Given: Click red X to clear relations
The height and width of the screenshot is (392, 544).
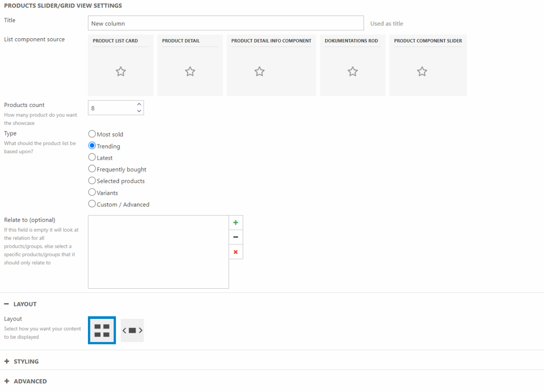Looking at the screenshot, I should point(236,252).
